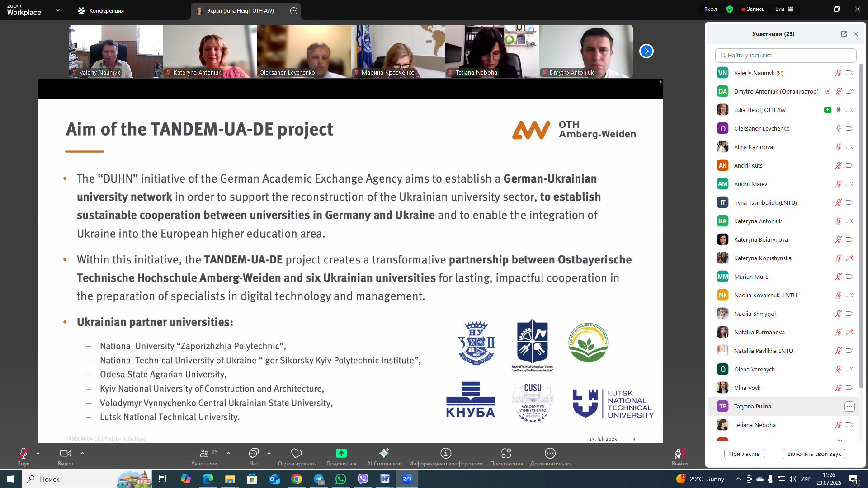Open the Apps icon in toolbar
Screen dimensions: 868x488
tap(506, 453)
